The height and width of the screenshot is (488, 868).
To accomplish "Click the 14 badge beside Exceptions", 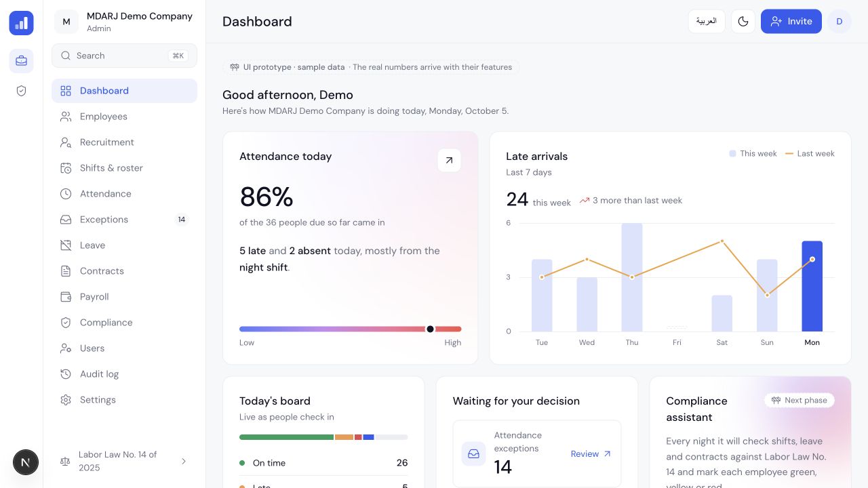I will tap(182, 220).
